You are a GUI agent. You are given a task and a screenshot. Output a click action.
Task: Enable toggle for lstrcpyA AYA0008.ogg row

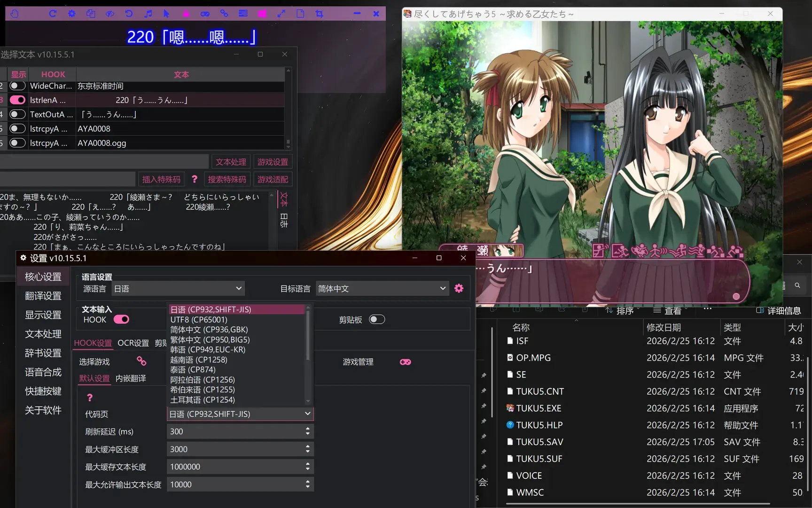point(17,143)
